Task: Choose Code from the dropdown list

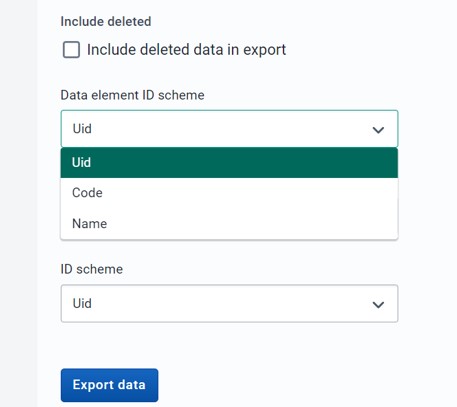Action: tap(229, 193)
